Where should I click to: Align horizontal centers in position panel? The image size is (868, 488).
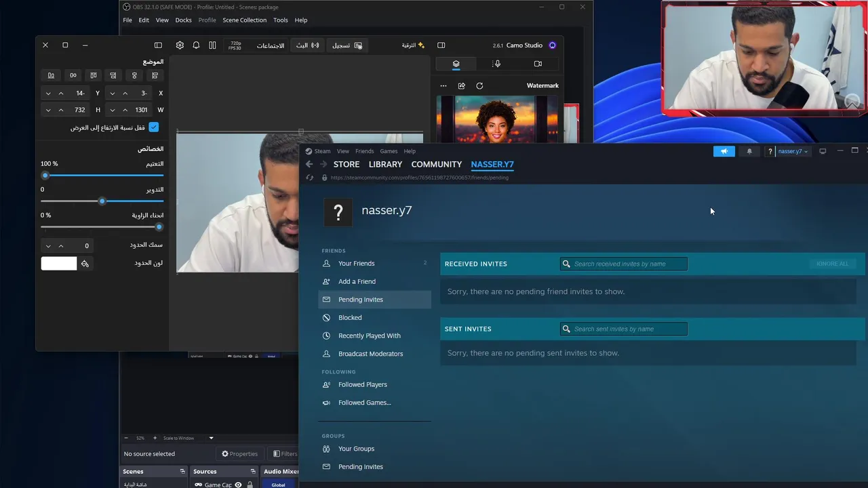coord(134,75)
